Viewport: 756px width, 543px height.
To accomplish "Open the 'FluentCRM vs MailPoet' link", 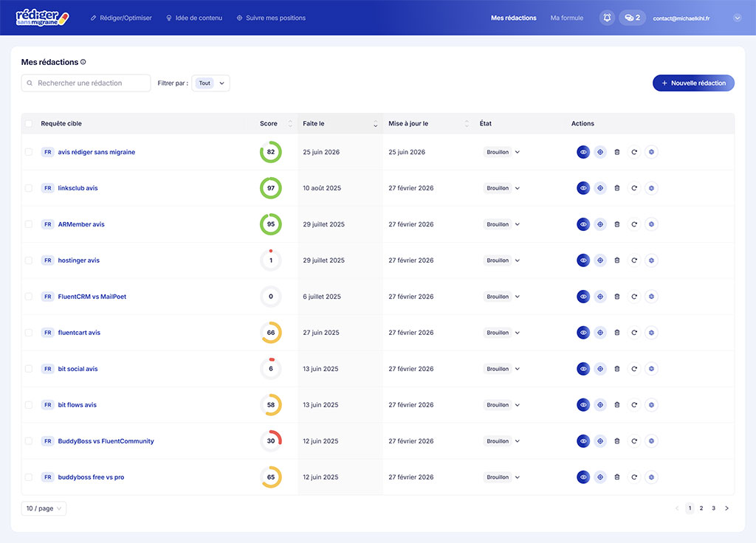I will [x=92, y=297].
